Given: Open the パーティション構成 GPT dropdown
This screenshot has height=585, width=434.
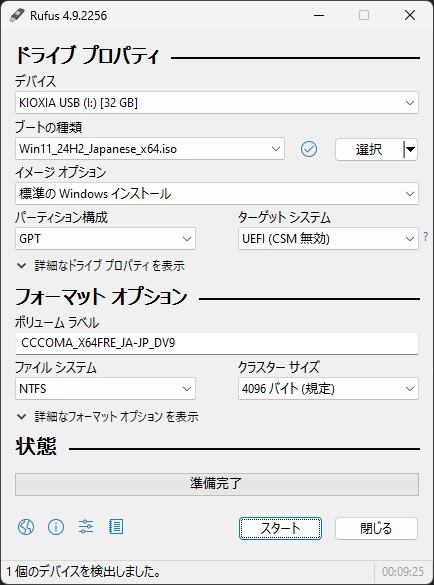Looking at the screenshot, I should coord(105,239).
